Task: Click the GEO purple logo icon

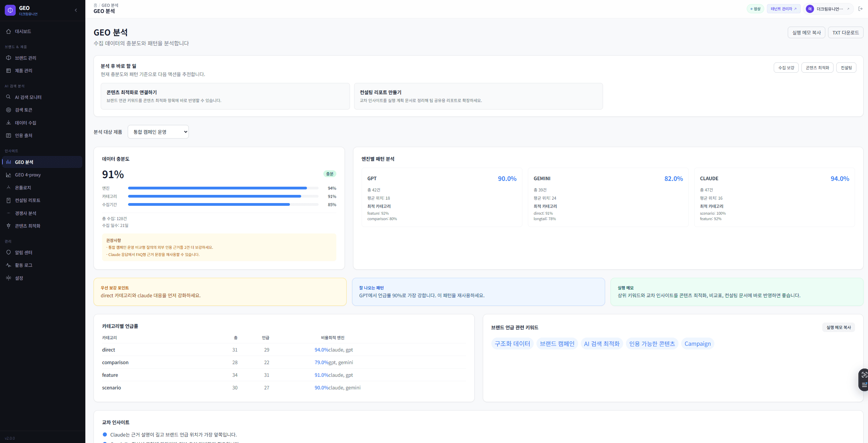Action: pyautogui.click(x=10, y=11)
